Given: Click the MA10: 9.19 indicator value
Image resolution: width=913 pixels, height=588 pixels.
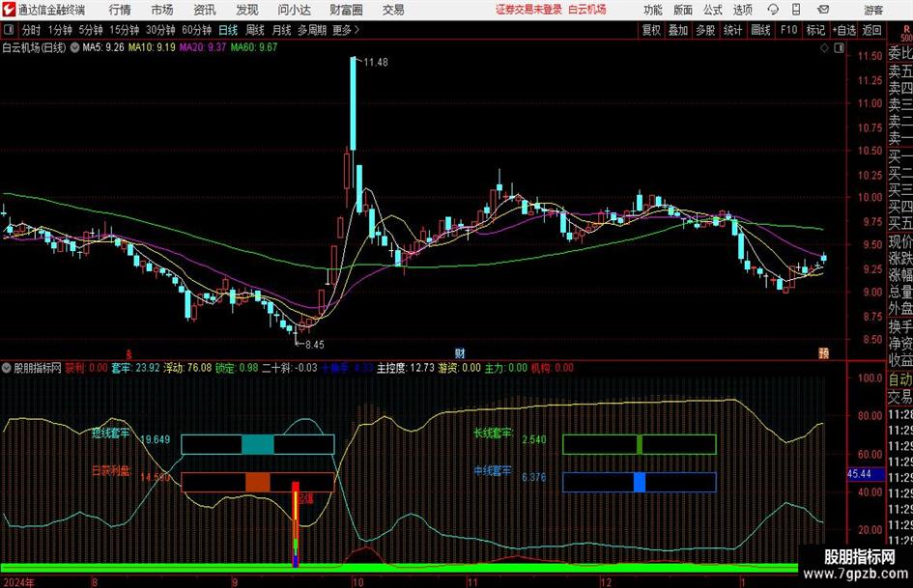Looking at the screenshot, I should 152,47.
